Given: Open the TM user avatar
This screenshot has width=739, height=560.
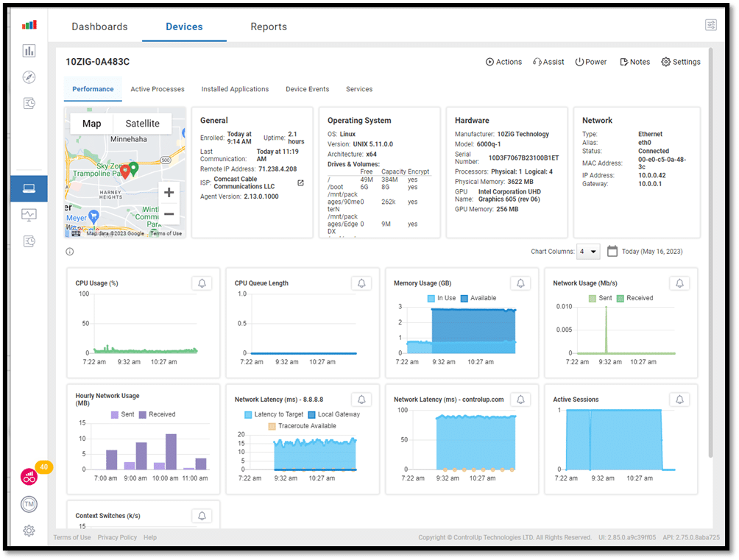Looking at the screenshot, I should pyautogui.click(x=29, y=504).
